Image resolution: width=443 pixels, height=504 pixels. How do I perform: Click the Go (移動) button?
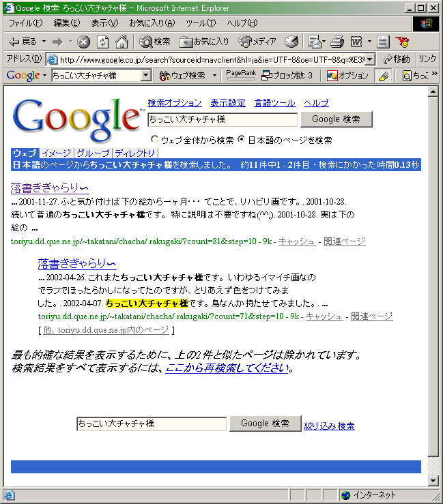pos(397,59)
